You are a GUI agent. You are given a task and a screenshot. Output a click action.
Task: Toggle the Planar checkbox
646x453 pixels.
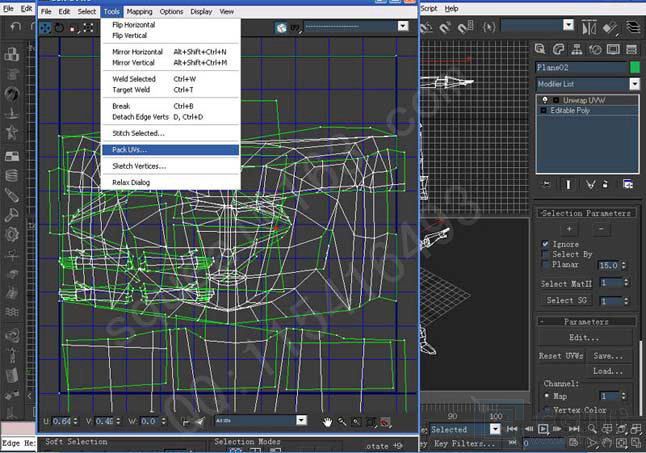545,264
